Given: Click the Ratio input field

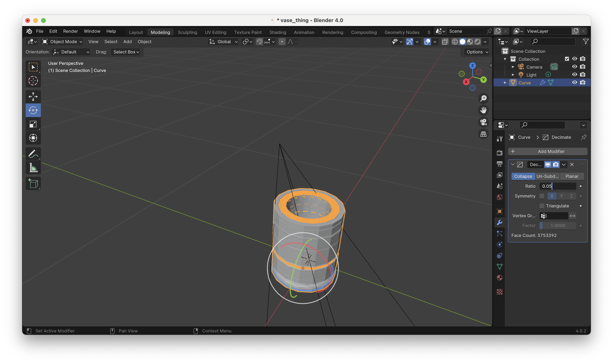Looking at the screenshot, I should (558, 186).
